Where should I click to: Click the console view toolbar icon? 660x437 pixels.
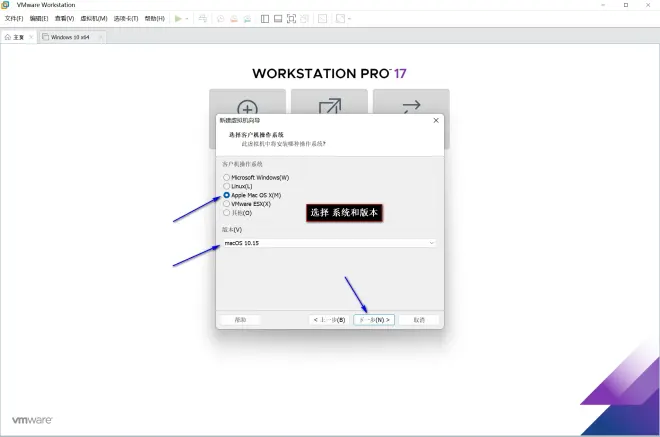322,19
